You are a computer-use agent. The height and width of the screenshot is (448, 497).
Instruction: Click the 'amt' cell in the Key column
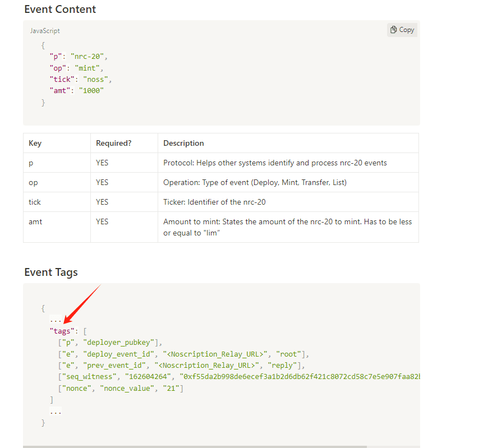35,221
